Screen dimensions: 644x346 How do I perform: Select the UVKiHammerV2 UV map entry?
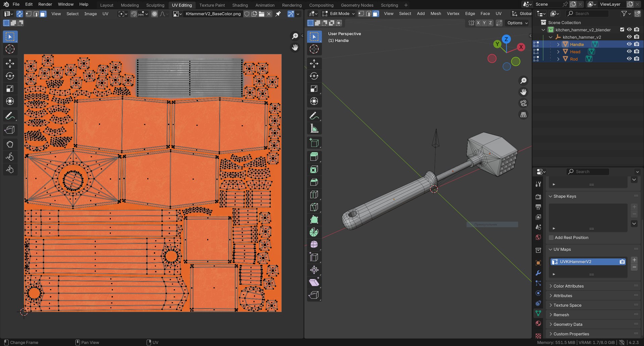pyautogui.click(x=588, y=262)
